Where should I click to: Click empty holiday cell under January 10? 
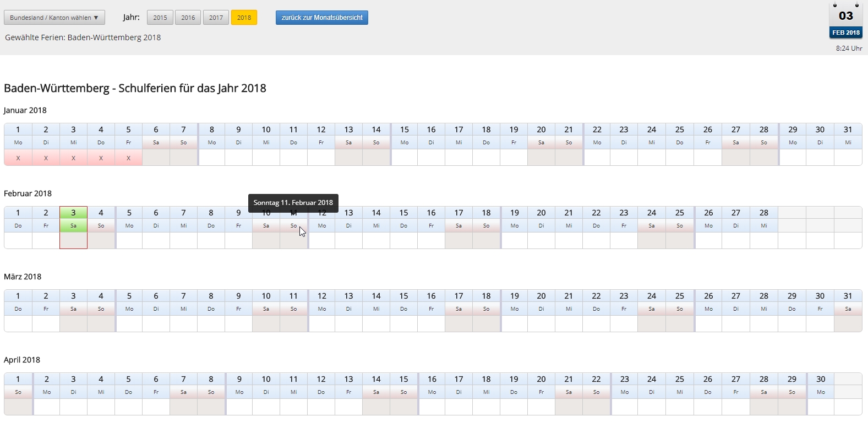tap(266, 158)
